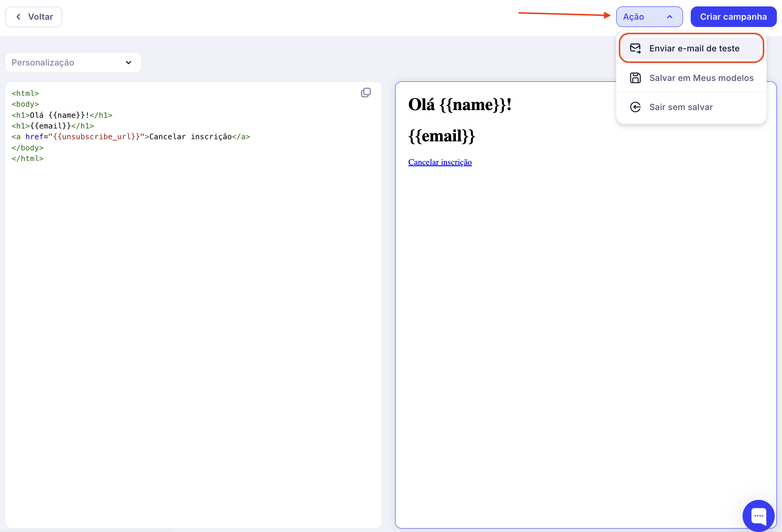Expand the Personalização chevron arrow
Viewport: 782px width, 532px height.
point(129,63)
